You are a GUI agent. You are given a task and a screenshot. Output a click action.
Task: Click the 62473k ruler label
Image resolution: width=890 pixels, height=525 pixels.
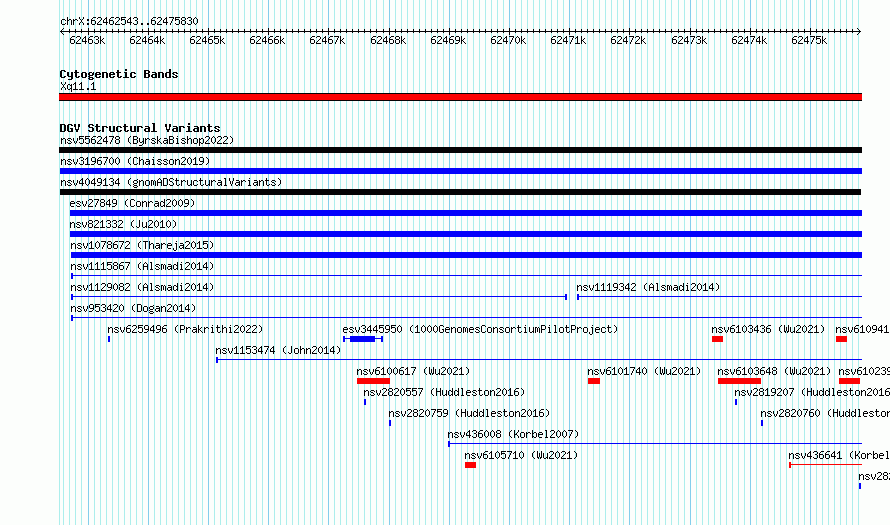[x=689, y=40]
